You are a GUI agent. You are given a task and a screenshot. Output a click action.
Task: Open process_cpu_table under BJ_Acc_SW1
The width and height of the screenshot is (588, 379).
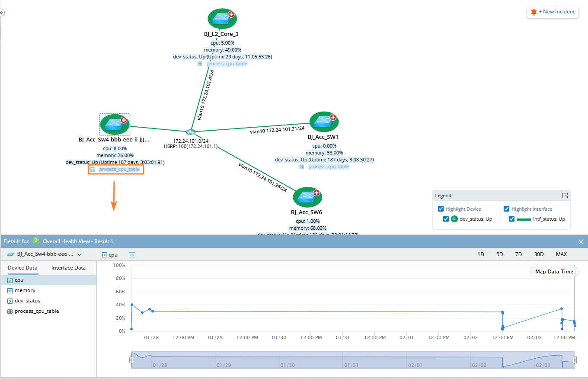point(329,167)
